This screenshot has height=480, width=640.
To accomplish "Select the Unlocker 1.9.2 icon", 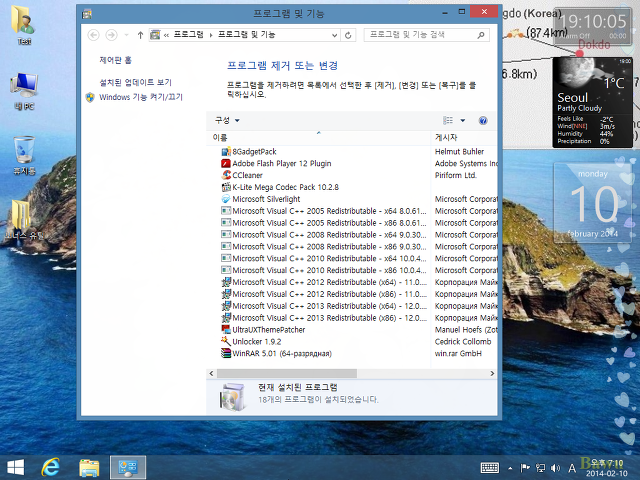I will (x=226, y=342).
